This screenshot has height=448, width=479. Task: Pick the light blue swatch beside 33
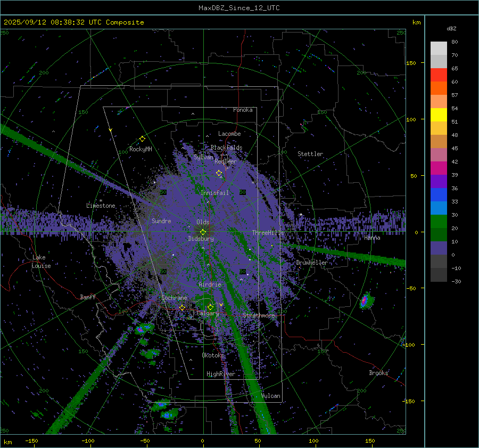[439, 208]
